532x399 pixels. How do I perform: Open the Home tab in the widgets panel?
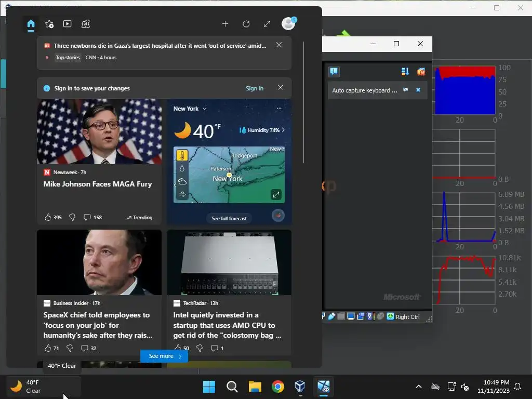coord(31,24)
